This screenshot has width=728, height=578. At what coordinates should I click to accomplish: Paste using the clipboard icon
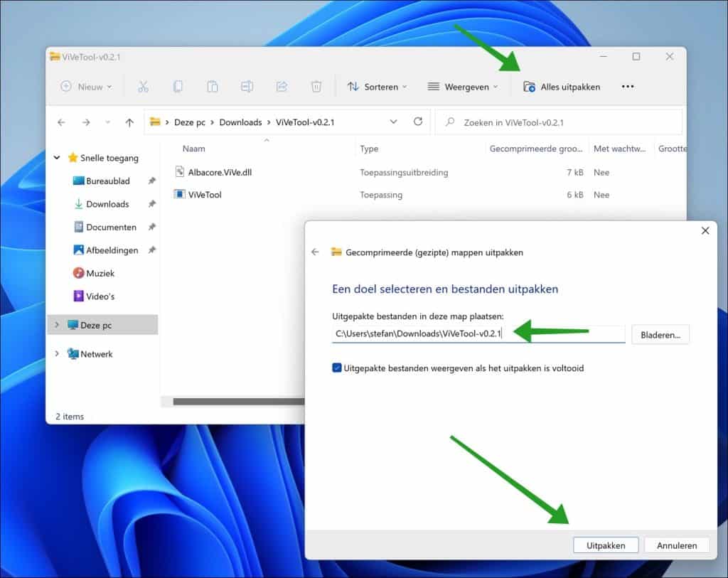pyautogui.click(x=213, y=86)
